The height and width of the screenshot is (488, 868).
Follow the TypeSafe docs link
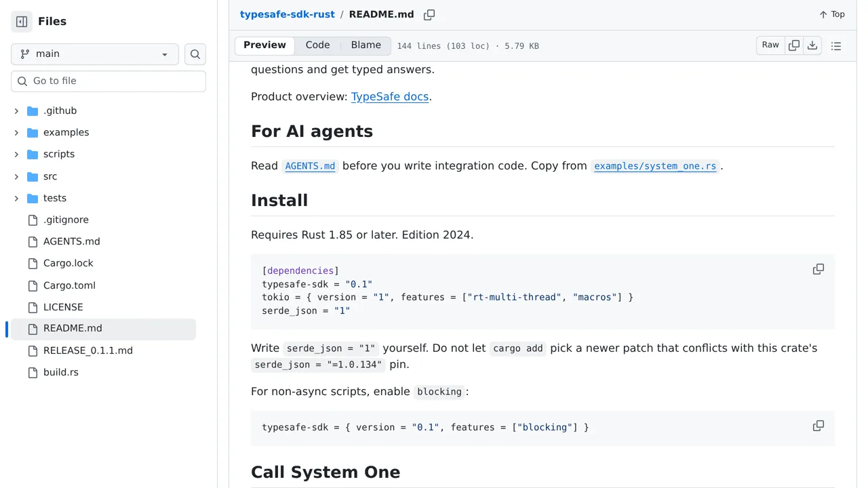pyautogui.click(x=390, y=97)
